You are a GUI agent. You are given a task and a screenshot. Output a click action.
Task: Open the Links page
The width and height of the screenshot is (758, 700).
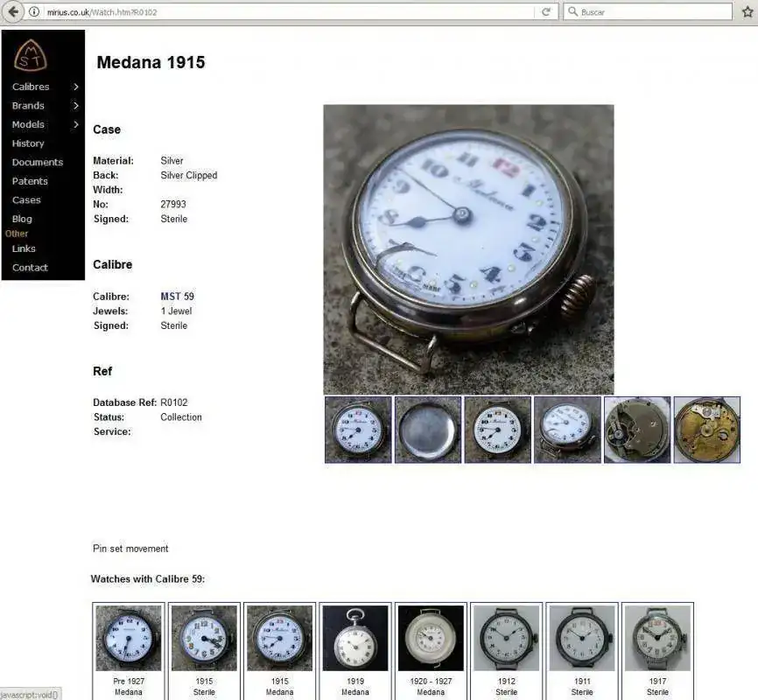[x=24, y=248]
